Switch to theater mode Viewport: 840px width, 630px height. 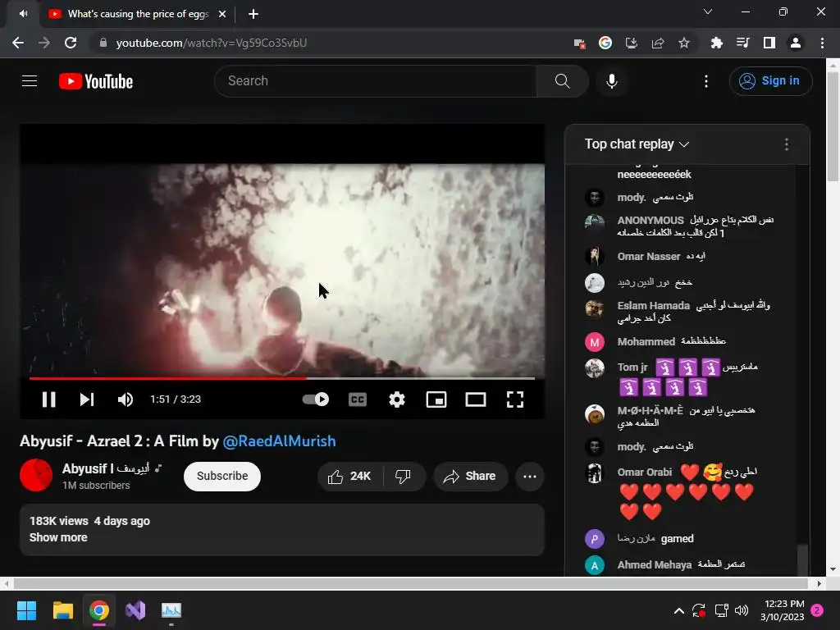click(x=476, y=399)
